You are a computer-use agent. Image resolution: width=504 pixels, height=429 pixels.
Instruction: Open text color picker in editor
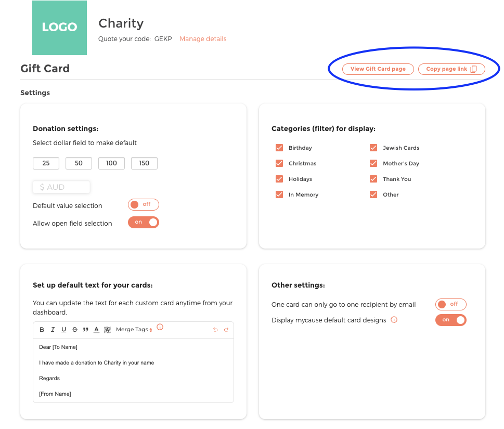[x=96, y=329]
